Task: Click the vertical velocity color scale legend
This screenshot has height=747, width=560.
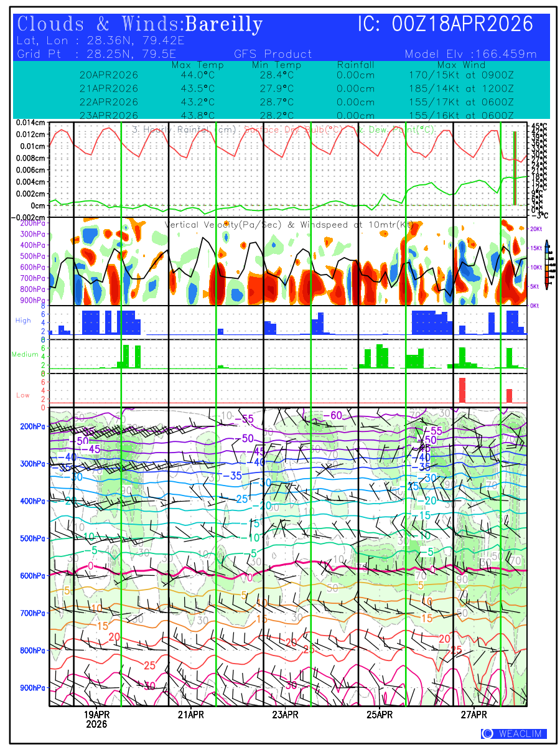Action: (x=546, y=264)
